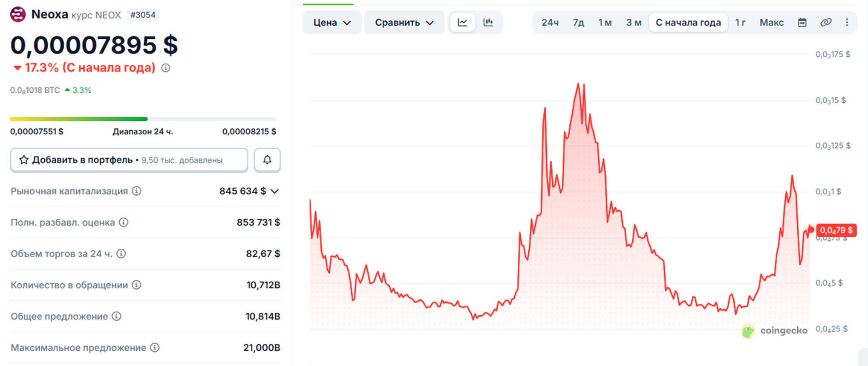Open the Сравнить dropdown

pyautogui.click(x=404, y=23)
